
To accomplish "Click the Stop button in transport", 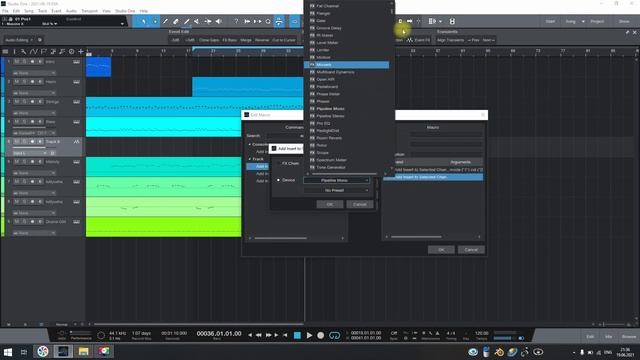I will pyautogui.click(x=298, y=335).
